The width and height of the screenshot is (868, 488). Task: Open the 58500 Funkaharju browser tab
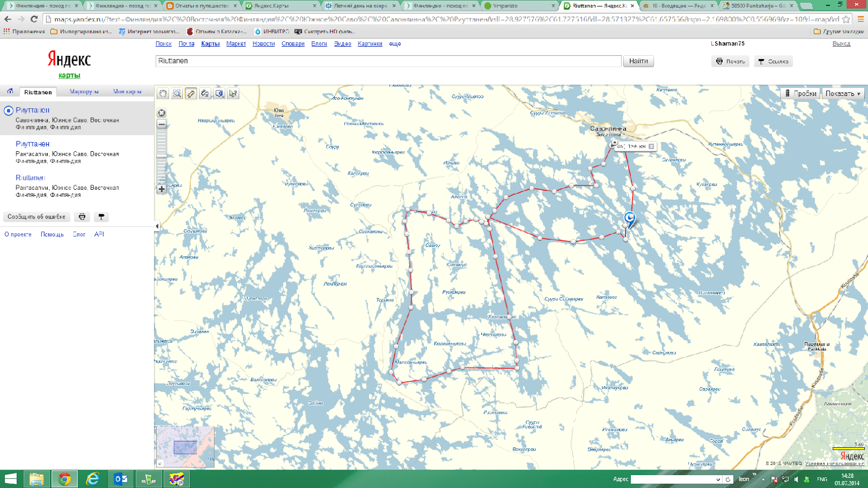pyautogui.click(x=758, y=6)
